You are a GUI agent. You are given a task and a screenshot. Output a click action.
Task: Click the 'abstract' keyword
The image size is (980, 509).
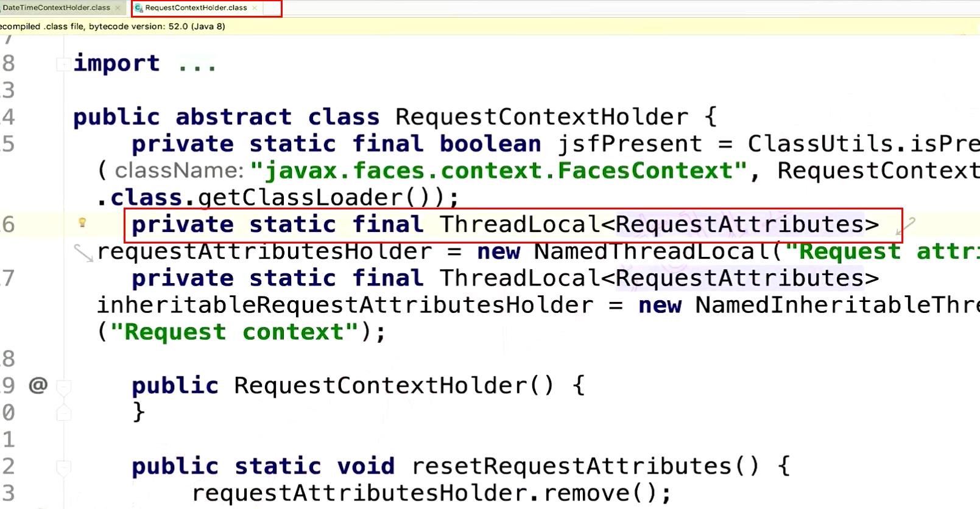tap(233, 117)
